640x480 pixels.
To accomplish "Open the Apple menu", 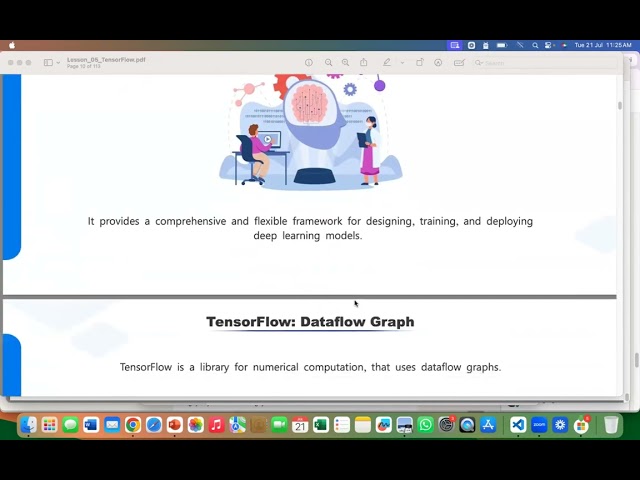I will (x=12, y=45).
